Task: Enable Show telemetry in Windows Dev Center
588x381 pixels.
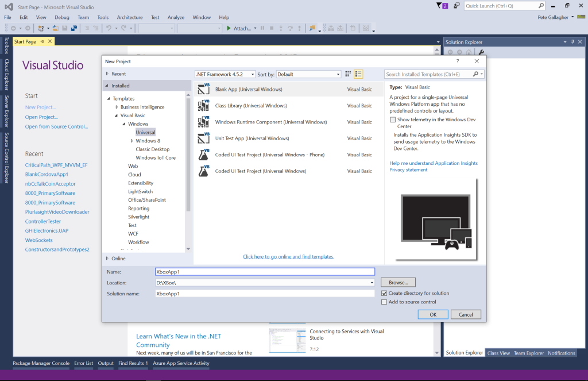Action: point(393,120)
